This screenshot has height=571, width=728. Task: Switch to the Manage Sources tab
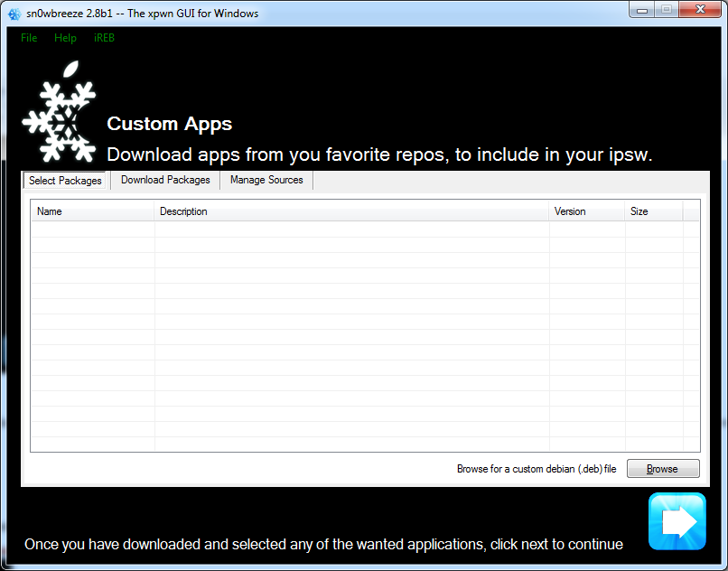tap(266, 180)
